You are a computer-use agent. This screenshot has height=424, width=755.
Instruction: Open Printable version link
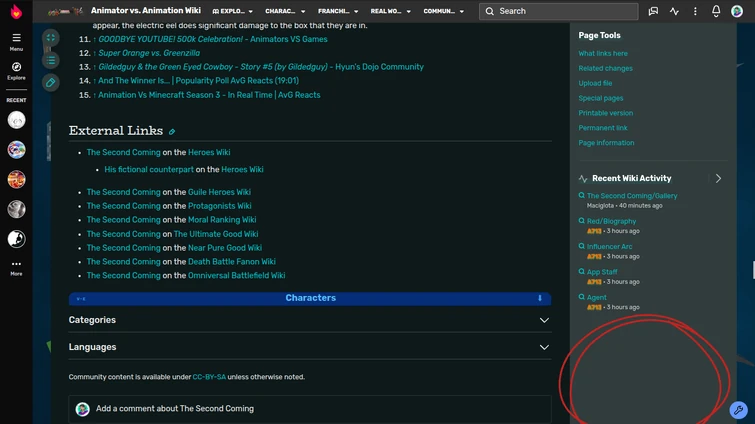point(606,113)
